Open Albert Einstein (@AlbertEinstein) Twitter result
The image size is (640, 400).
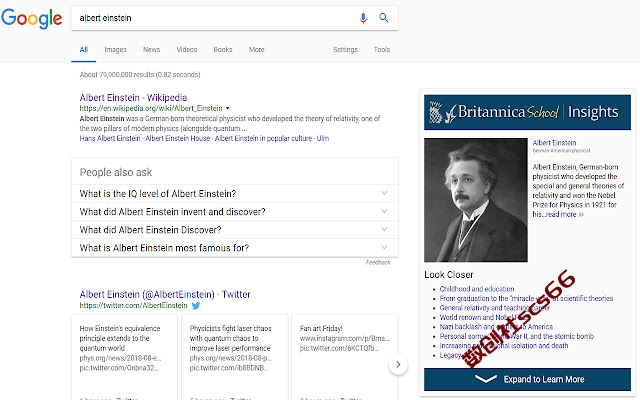165,294
